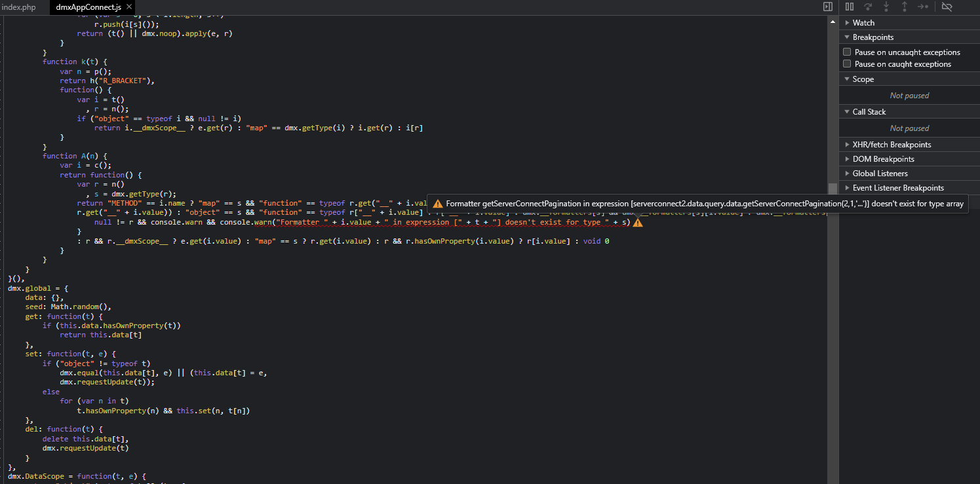
Task: Step into next function call
Action: (x=886, y=7)
